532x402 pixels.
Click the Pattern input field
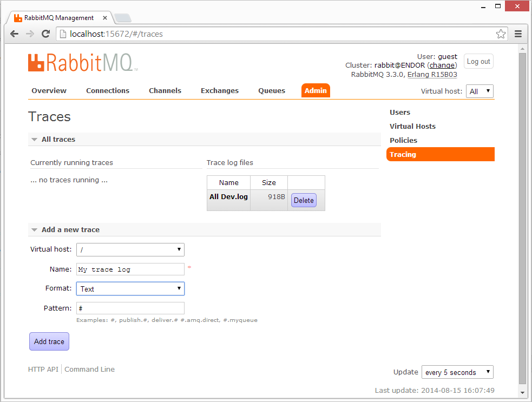pos(130,308)
